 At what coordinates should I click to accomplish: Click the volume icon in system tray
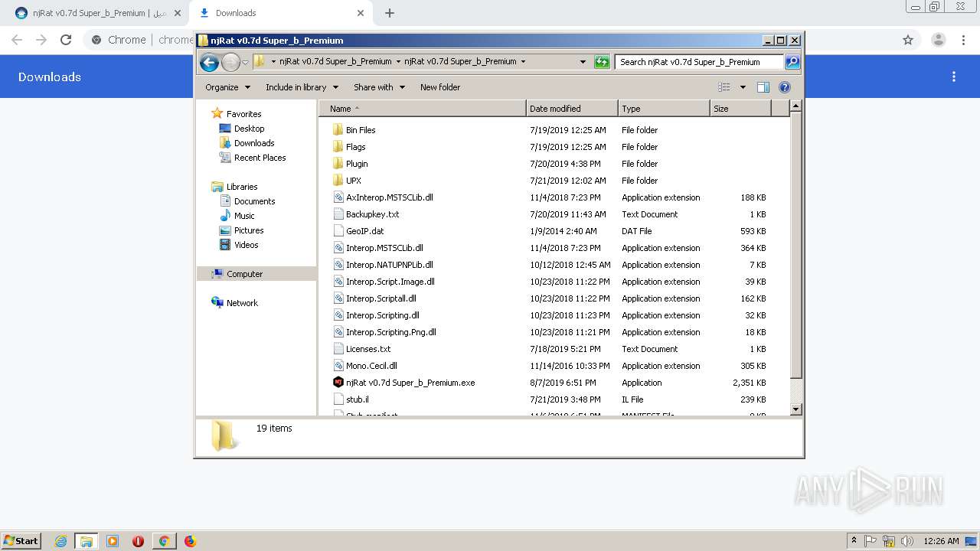(x=907, y=541)
